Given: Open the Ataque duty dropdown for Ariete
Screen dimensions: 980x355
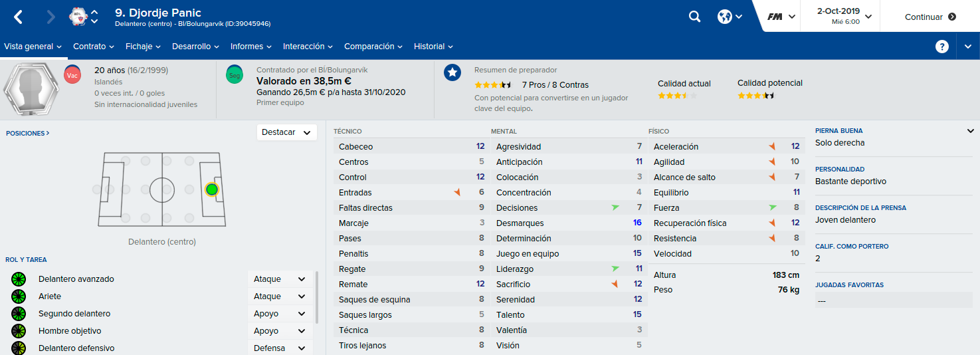Looking at the screenshot, I should point(280,296).
